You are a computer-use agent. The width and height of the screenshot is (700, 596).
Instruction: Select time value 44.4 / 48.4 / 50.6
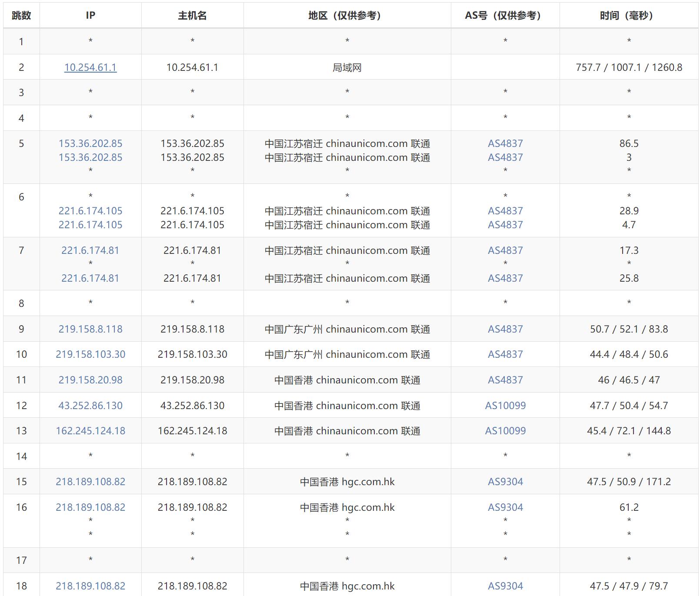click(629, 354)
